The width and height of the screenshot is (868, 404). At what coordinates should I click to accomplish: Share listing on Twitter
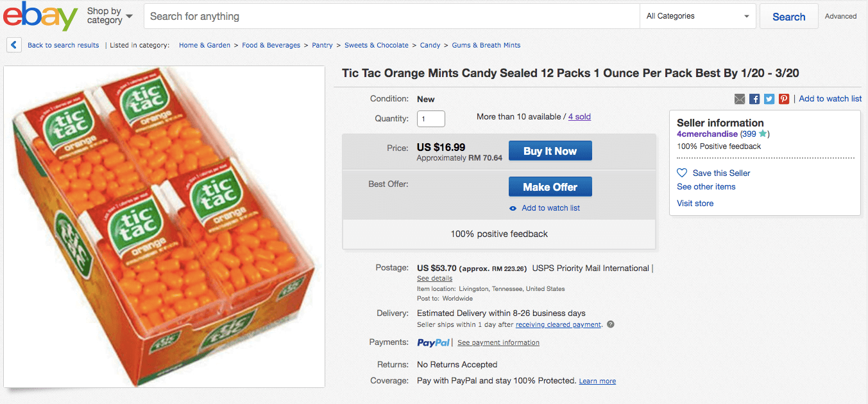pos(769,99)
